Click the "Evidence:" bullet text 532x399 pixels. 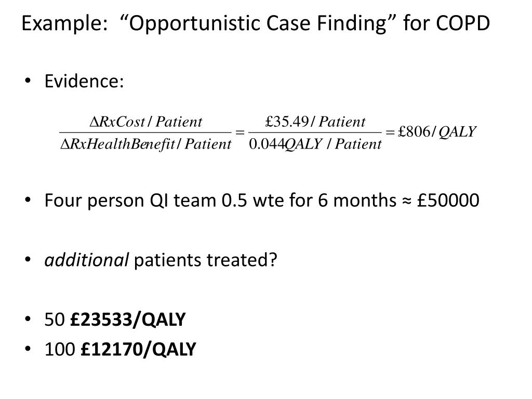tap(84, 81)
